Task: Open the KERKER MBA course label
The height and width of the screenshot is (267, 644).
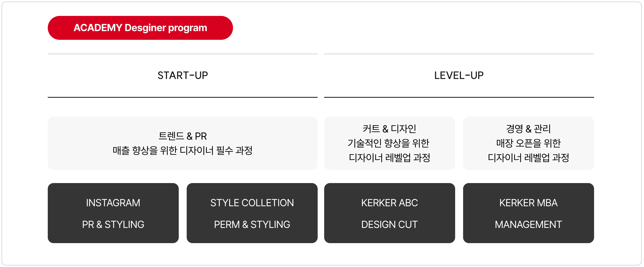Action: 528,203
